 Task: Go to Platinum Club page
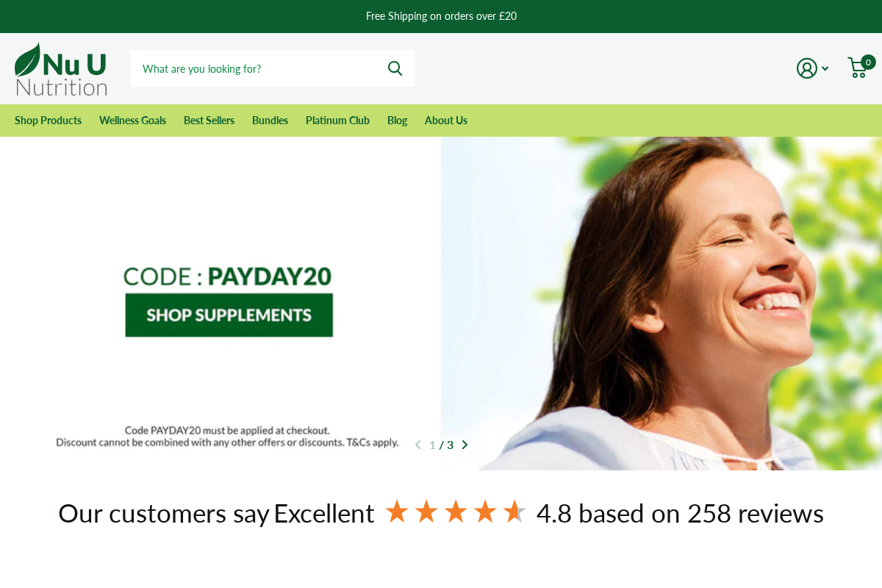pyautogui.click(x=337, y=121)
